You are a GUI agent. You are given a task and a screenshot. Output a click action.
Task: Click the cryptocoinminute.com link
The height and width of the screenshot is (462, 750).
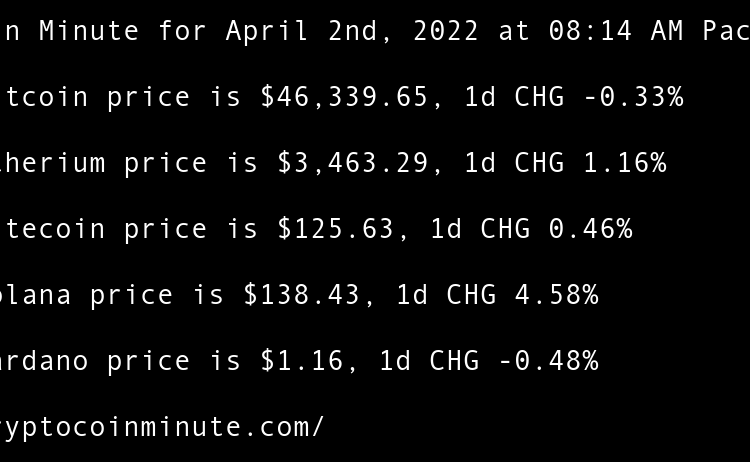click(160, 427)
